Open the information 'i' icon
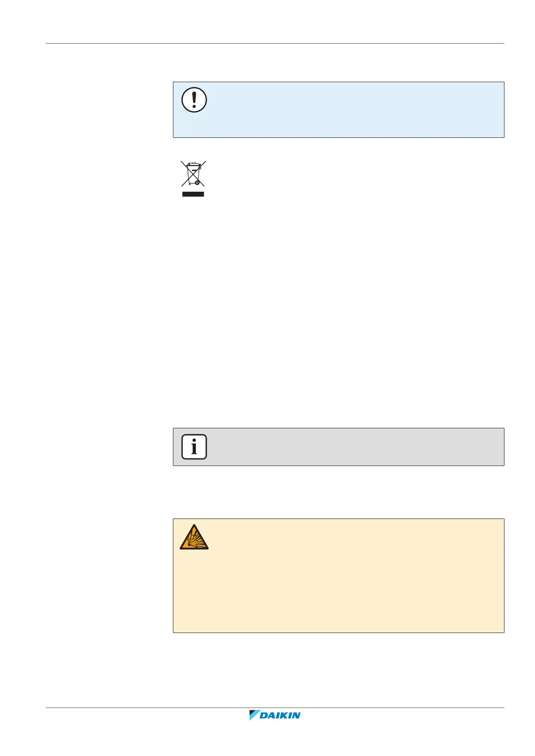535x756 pixels. pos(194,447)
